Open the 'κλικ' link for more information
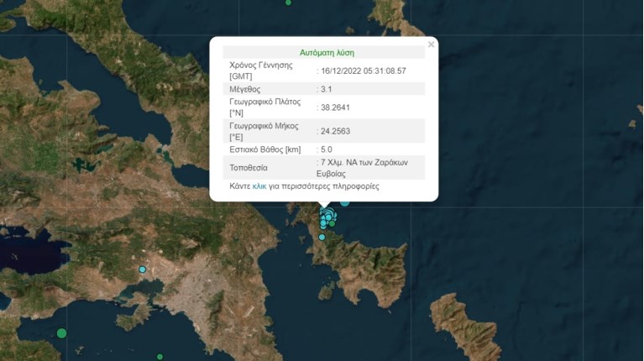The image size is (644, 361). click(x=259, y=186)
